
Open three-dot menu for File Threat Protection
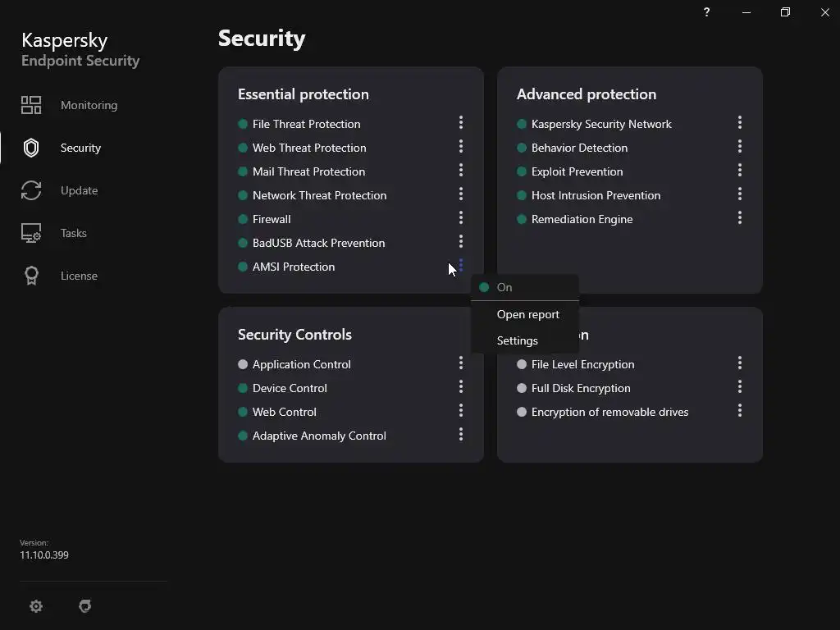[461, 123]
